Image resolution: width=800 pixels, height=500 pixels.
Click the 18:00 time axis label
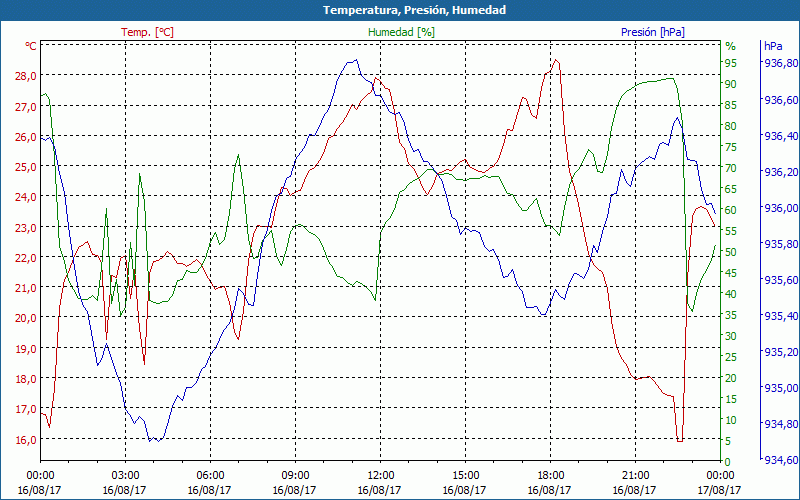point(550,476)
